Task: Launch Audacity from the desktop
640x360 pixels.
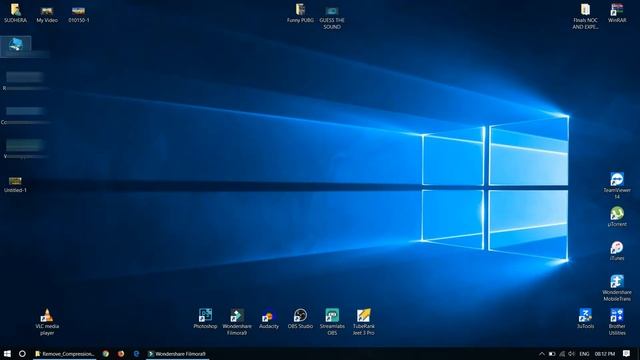Action: point(269,319)
